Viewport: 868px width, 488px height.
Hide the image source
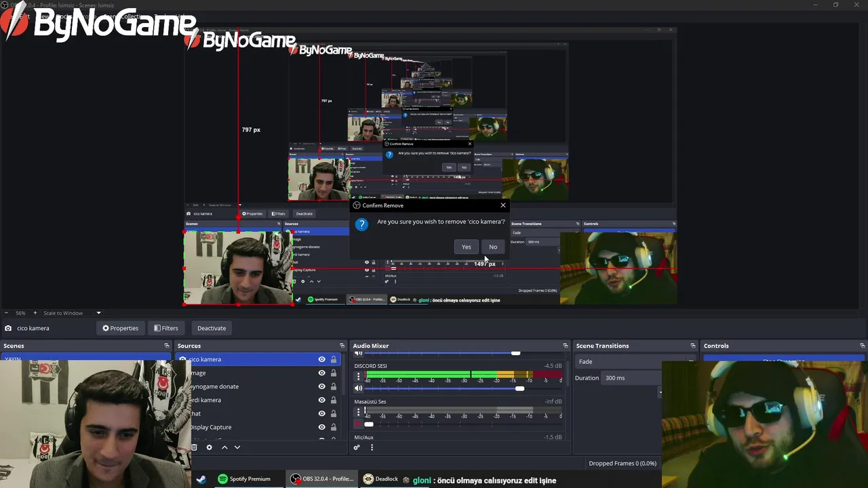[x=321, y=373]
